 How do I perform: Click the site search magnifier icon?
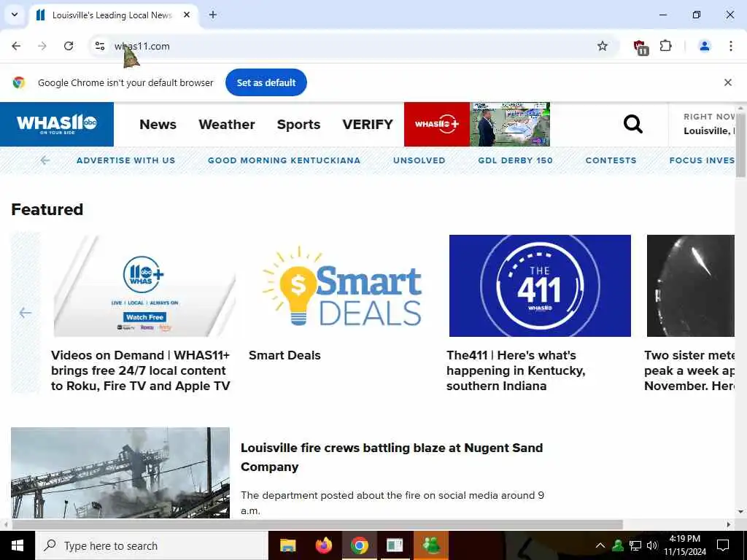click(632, 124)
